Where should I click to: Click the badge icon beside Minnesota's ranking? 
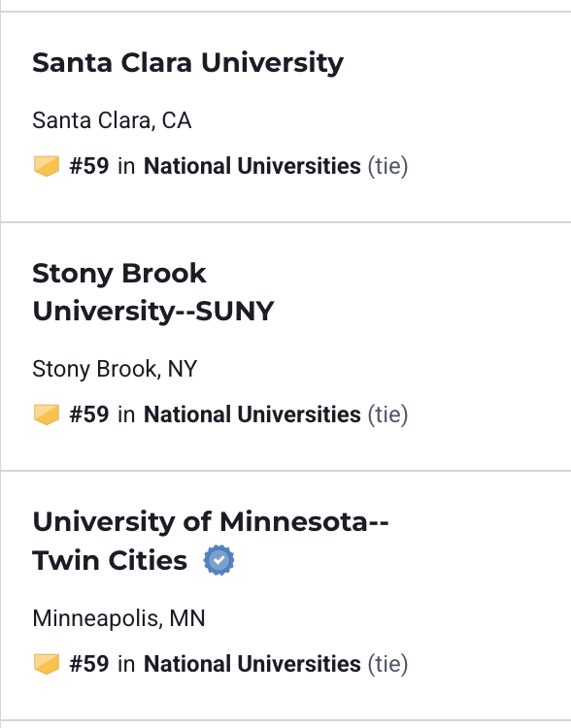point(47,664)
